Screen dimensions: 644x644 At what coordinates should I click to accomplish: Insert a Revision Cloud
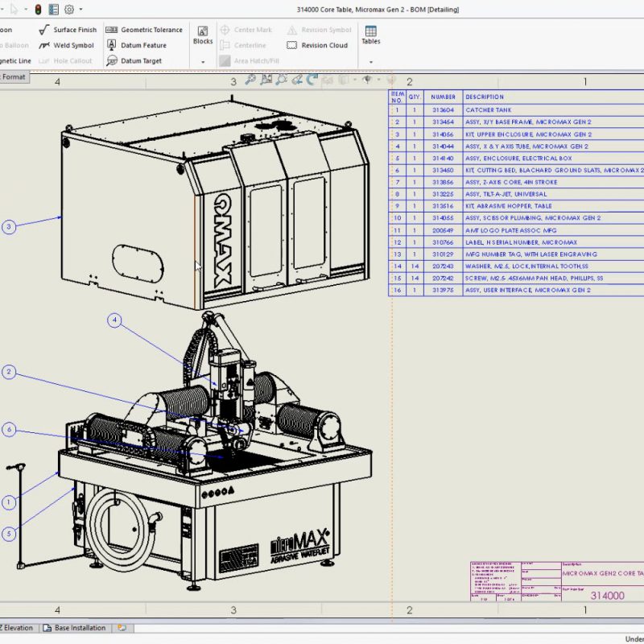[x=317, y=45]
